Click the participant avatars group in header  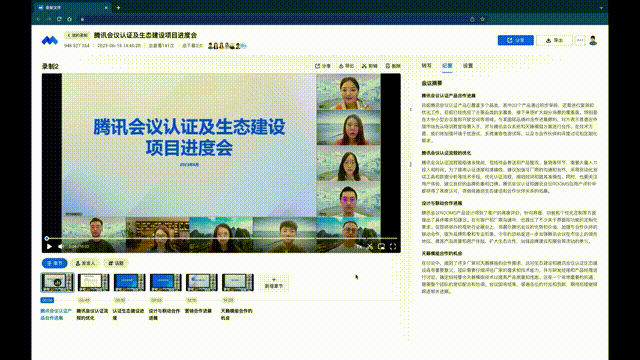point(227,46)
